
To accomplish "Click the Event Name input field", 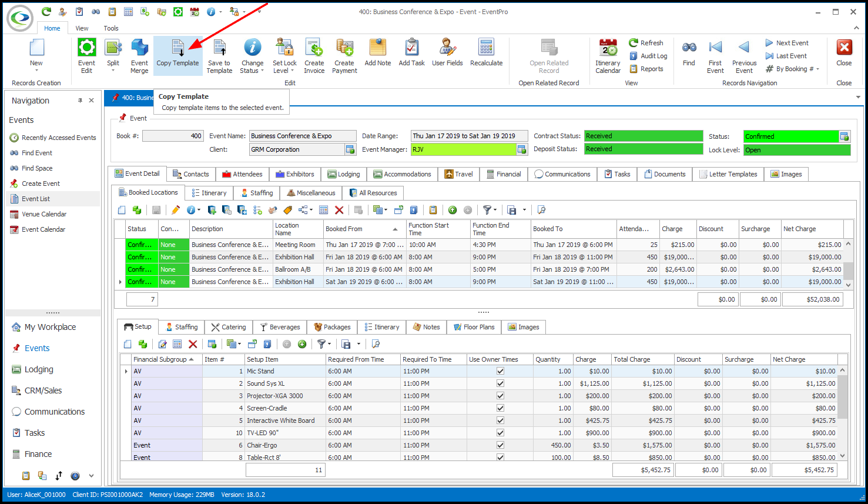I will click(x=303, y=136).
